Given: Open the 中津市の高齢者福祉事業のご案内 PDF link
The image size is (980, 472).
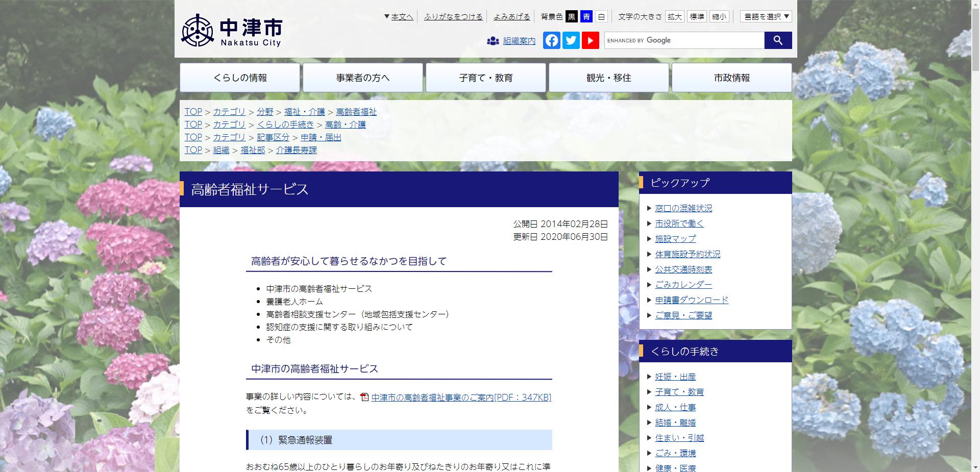Looking at the screenshot, I should tap(459, 397).
